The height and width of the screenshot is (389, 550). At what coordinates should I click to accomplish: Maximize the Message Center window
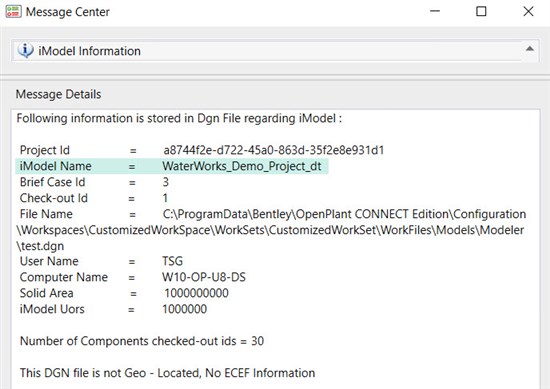(481, 11)
